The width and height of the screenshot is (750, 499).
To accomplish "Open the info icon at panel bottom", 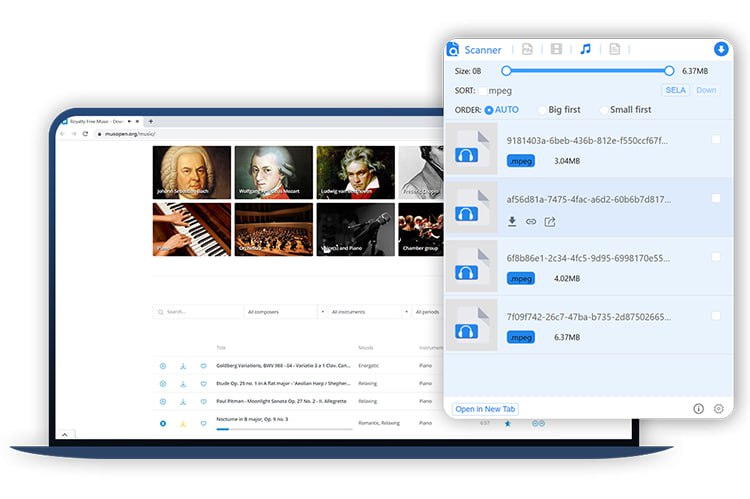I will point(699,409).
